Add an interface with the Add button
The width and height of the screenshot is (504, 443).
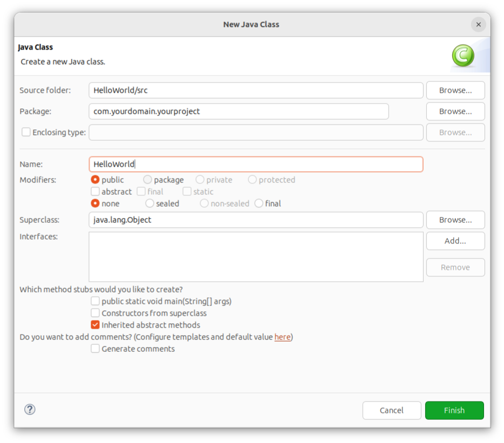(455, 241)
